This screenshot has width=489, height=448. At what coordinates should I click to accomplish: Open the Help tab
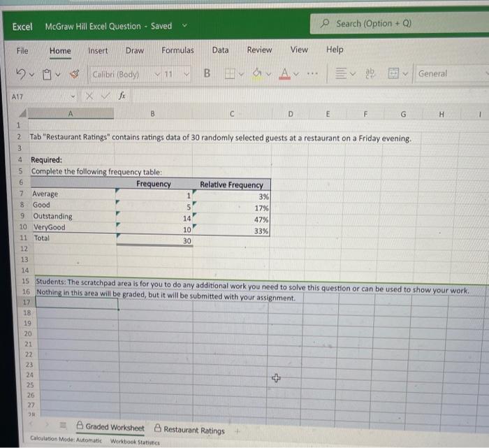[335, 50]
